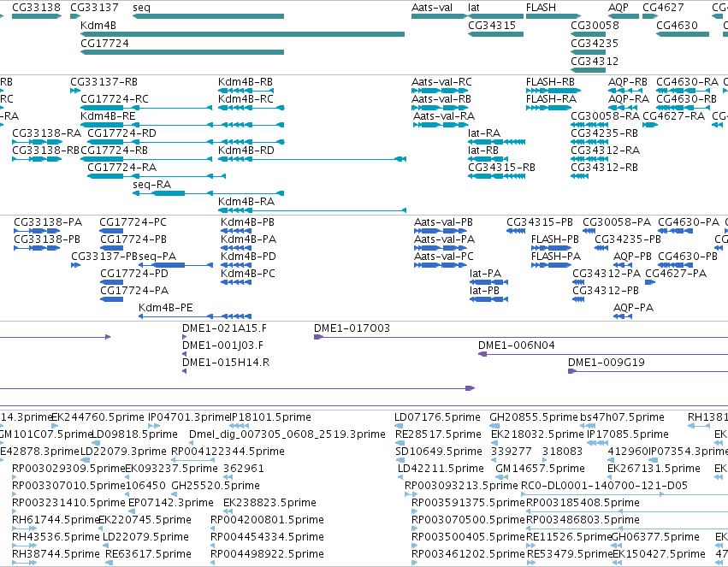
Task: Select the RC0-DL0001-140700-121-D05 EST
Action: pyautogui.click(x=624, y=494)
